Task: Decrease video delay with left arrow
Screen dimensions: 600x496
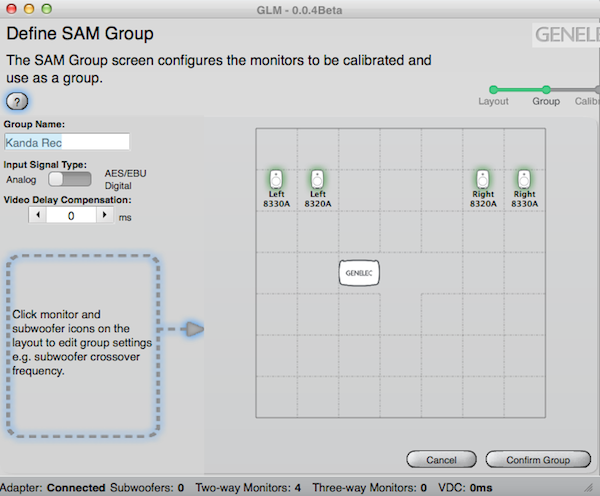Action: tap(38, 215)
